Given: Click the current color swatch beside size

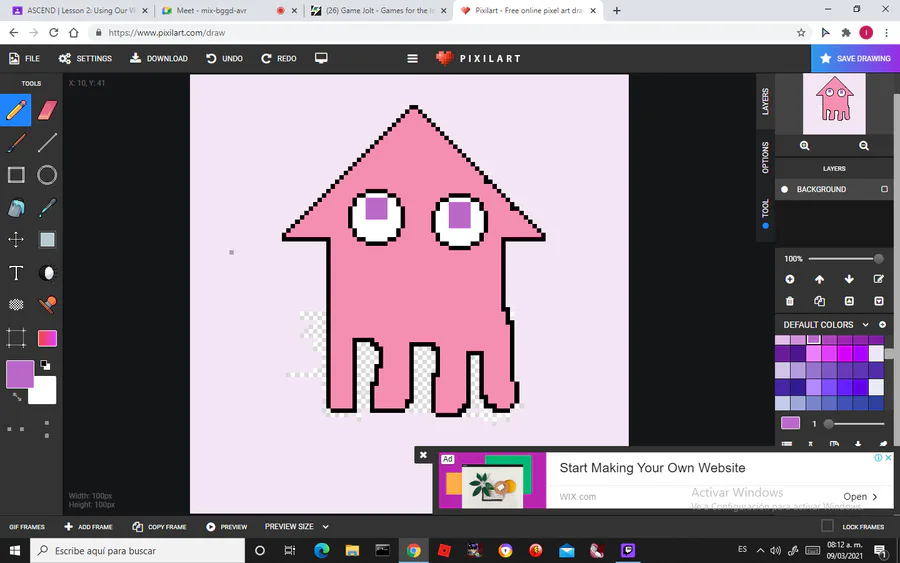Looking at the screenshot, I should click(x=790, y=424).
